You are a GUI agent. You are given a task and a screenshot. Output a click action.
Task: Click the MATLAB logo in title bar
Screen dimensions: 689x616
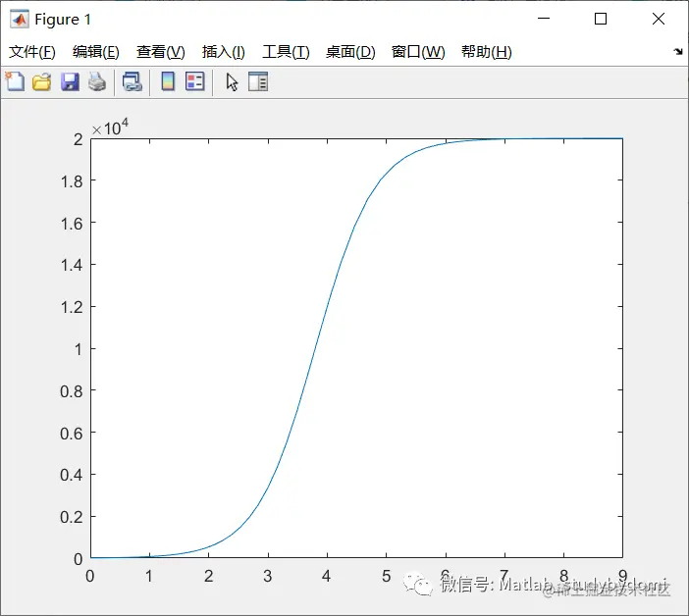[20, 20]
